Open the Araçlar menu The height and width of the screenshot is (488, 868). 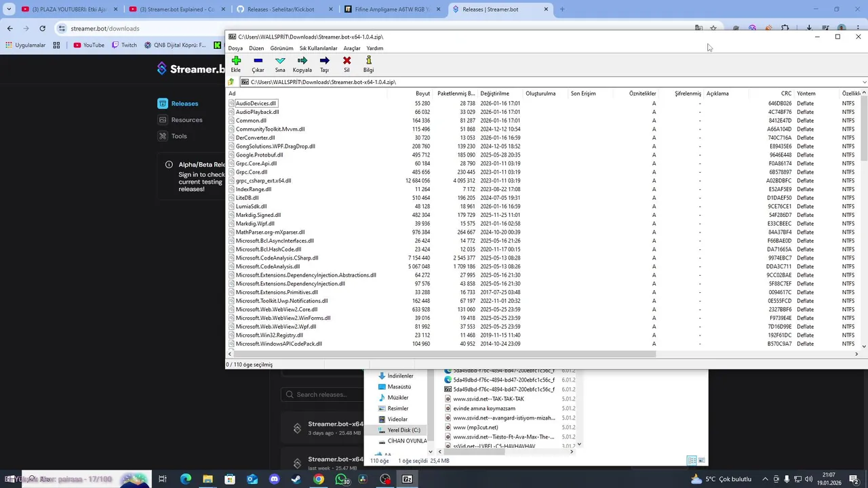352,48
